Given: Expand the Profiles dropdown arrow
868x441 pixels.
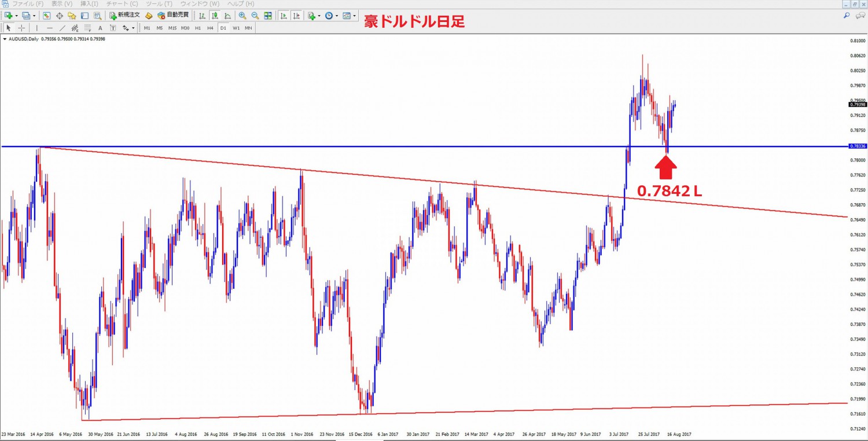Looking at the screenshot, I should click(x=34, y=16).
